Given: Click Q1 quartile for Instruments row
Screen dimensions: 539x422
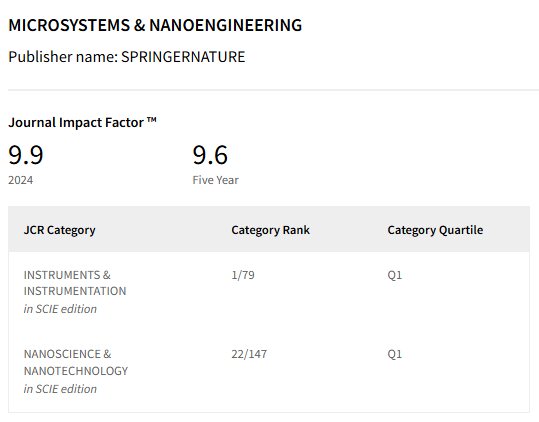Looking at the screenshot, I should (395, 275).
